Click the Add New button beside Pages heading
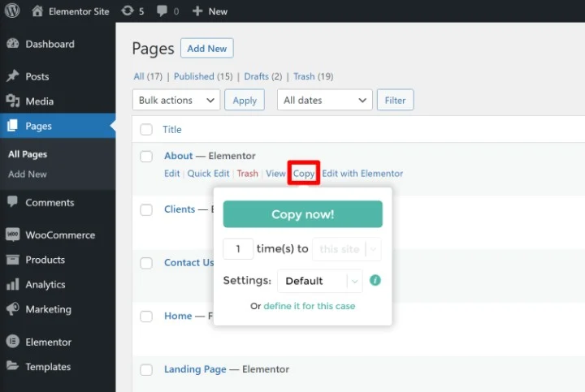 207,48
